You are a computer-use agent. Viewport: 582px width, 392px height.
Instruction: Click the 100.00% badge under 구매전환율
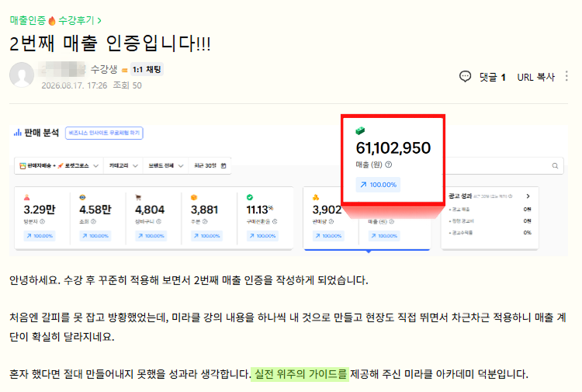click(262, 236)
